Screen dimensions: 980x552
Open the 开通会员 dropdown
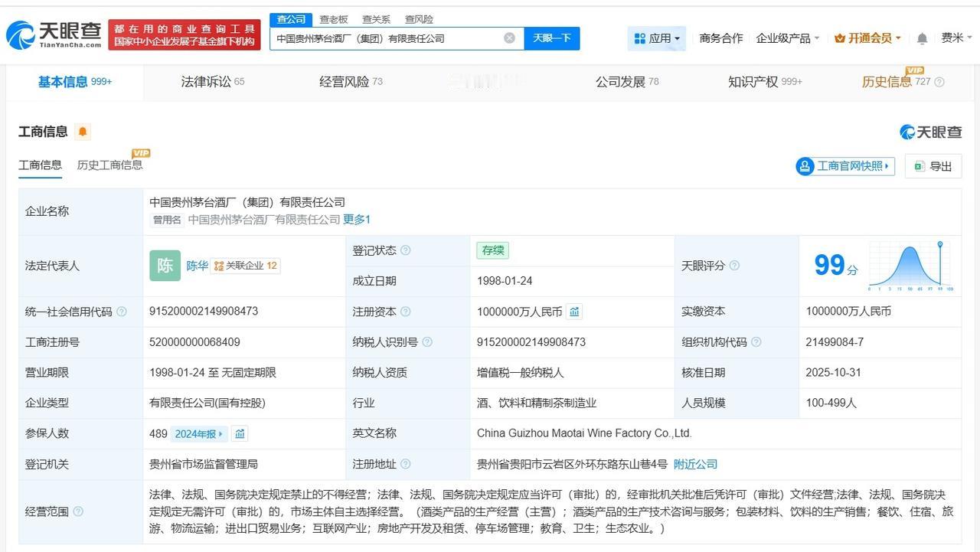click(x=867, y=38)
